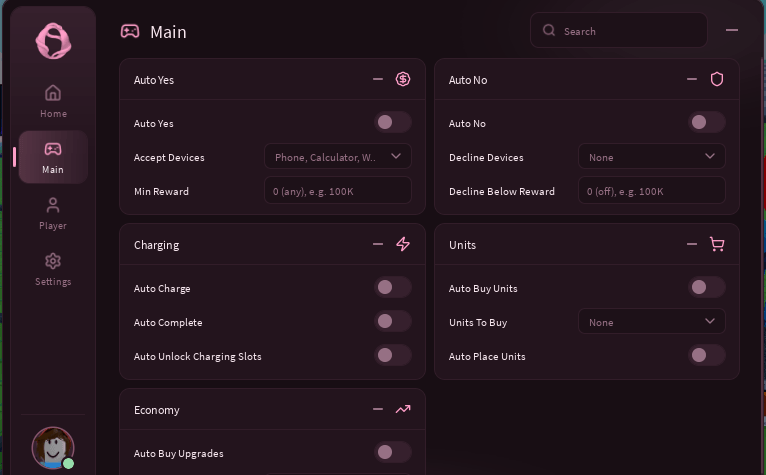
Task: Click the 'Accept Devices' label
Action: (x=169, y=158)
